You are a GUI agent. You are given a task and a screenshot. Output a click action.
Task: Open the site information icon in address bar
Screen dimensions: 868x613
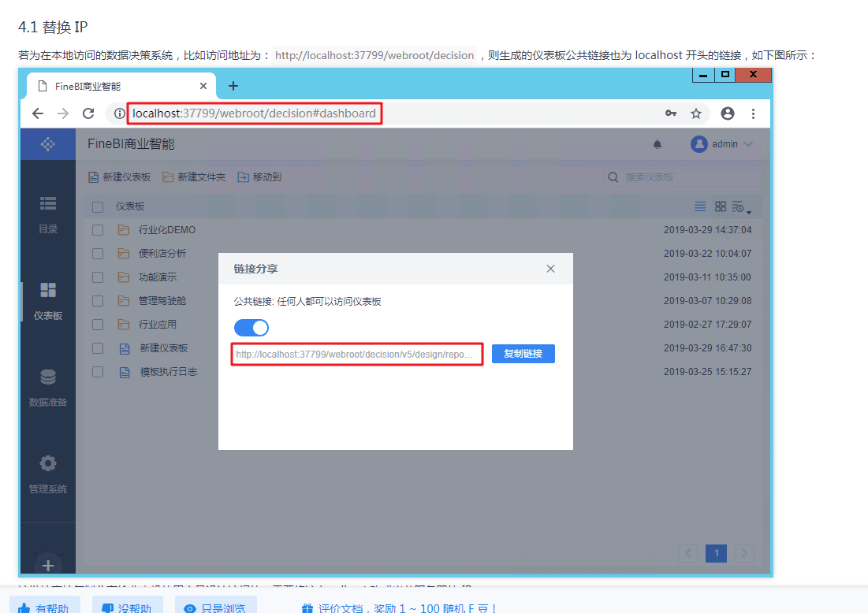point(119,113)
